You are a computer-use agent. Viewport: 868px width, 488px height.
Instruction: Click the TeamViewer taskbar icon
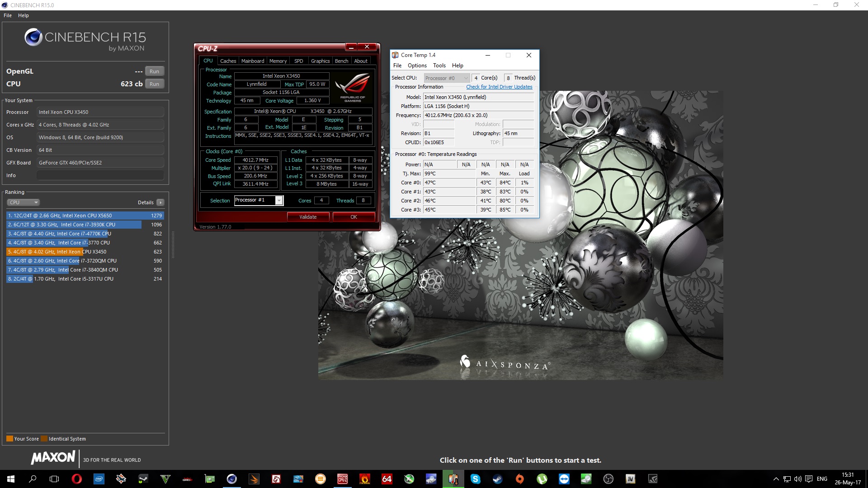pyautogui.click(x=564, y=479)
